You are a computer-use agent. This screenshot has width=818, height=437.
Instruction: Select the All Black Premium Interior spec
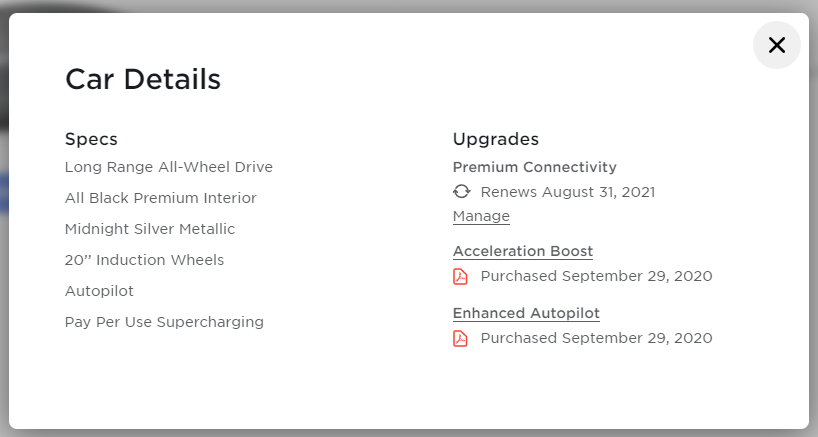click(160, 198)
